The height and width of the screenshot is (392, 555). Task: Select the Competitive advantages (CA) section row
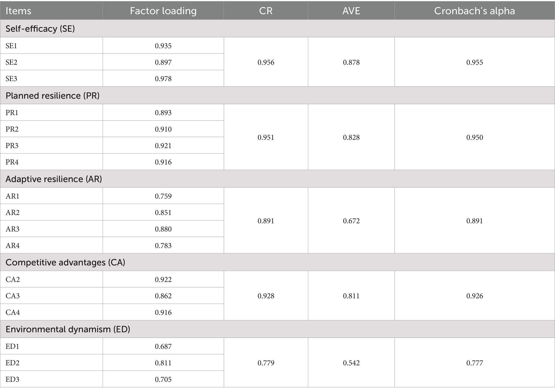65,262
